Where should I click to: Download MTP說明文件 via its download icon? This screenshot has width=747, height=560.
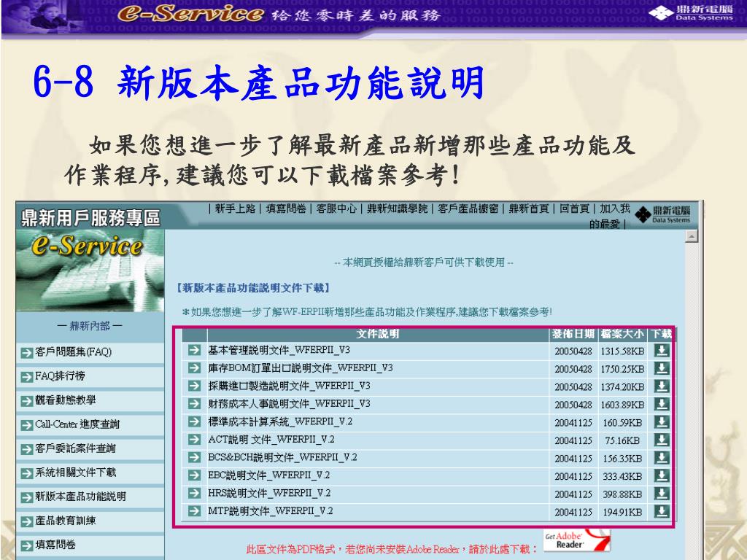tap(662, 511)
